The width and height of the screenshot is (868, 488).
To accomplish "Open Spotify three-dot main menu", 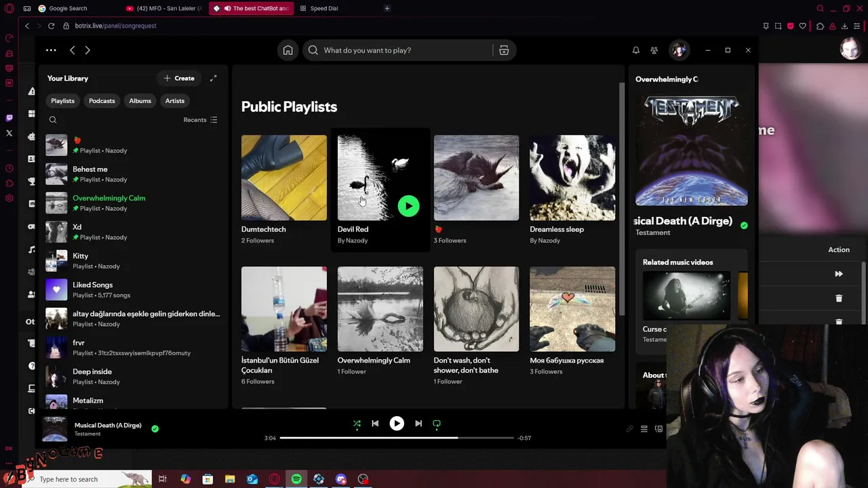I will (51, 50).
